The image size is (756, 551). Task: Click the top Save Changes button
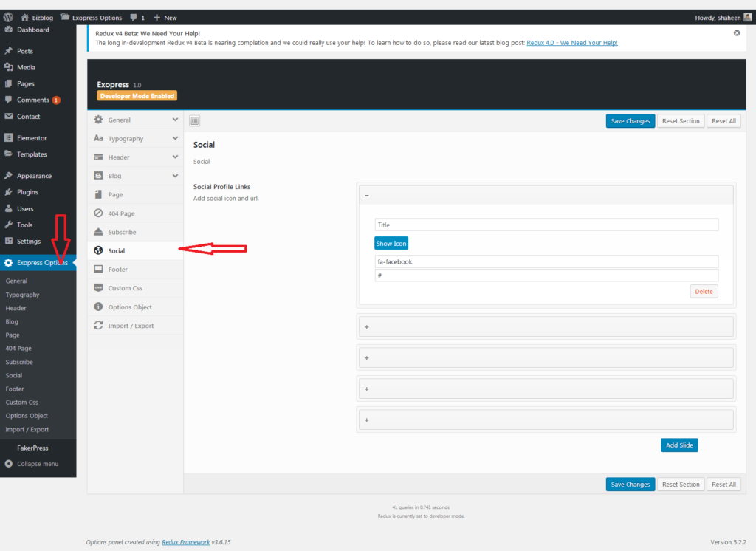[630, 121]
